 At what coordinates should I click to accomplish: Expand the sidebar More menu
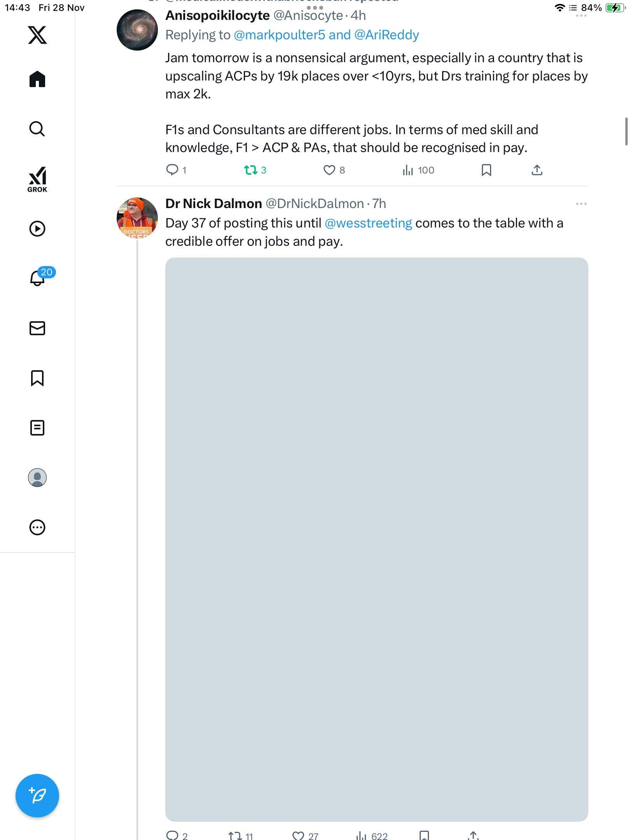coord(37,527)
